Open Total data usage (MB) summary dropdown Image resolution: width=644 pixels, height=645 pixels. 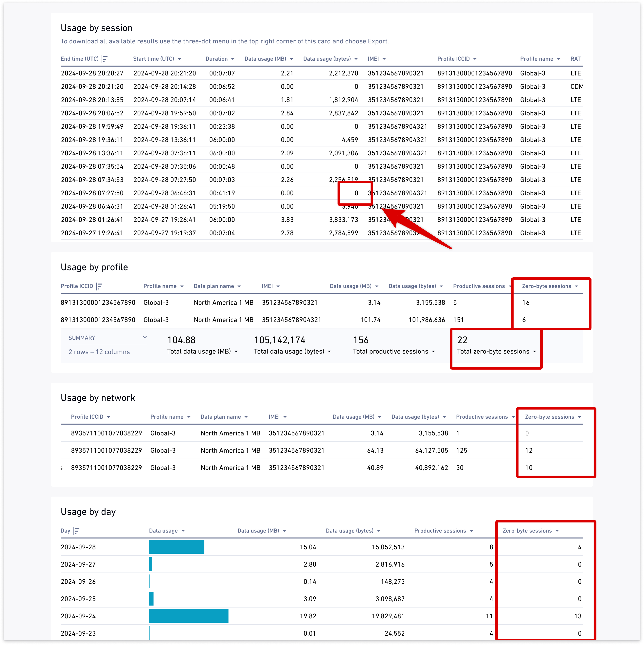click(236, 352)
